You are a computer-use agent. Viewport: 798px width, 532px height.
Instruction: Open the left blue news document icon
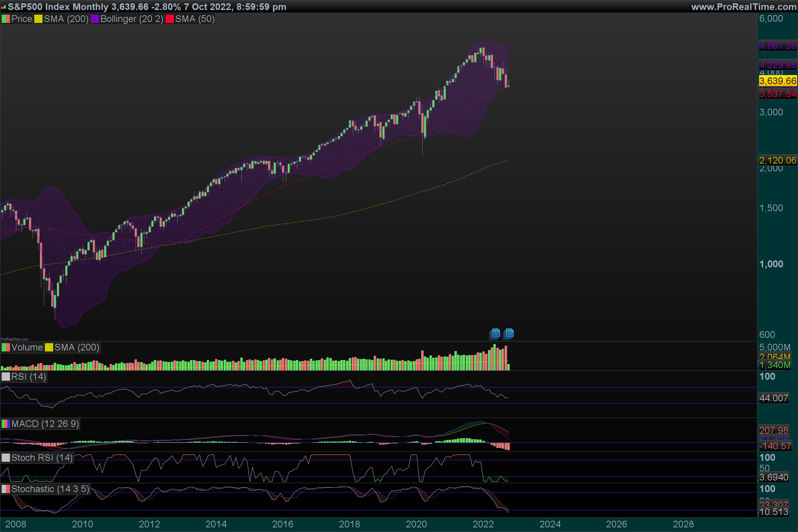tap(495, 334)
